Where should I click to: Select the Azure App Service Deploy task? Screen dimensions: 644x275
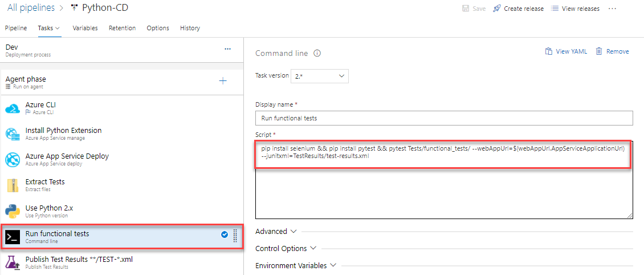[x=121, y=160]
